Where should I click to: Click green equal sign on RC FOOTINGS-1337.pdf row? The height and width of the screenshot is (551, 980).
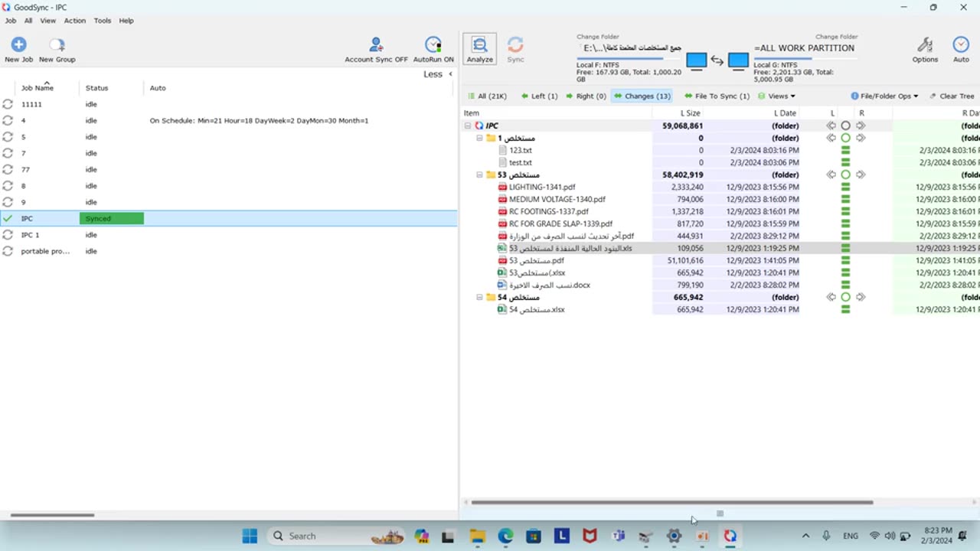[845, 211]
